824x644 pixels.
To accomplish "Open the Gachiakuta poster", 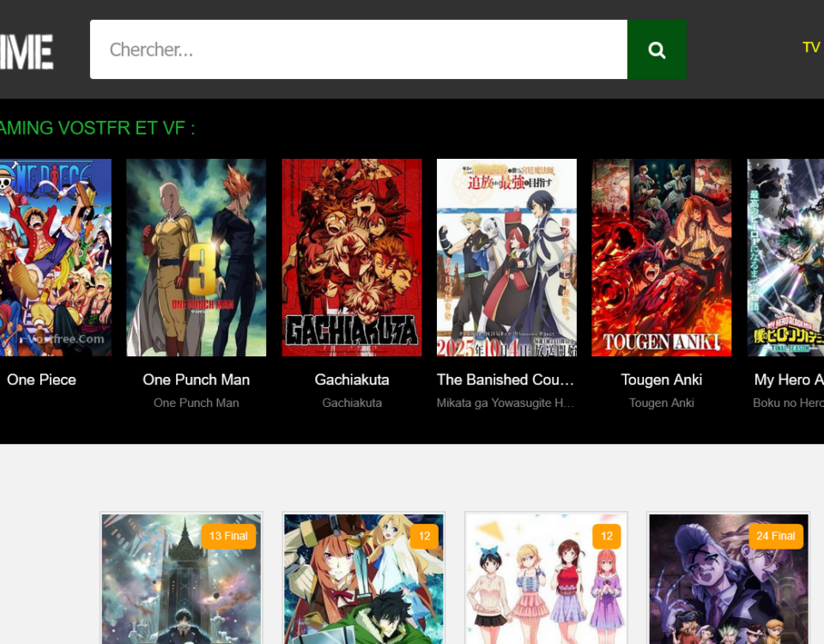I will pyautogui.click(x=352, y=257).
